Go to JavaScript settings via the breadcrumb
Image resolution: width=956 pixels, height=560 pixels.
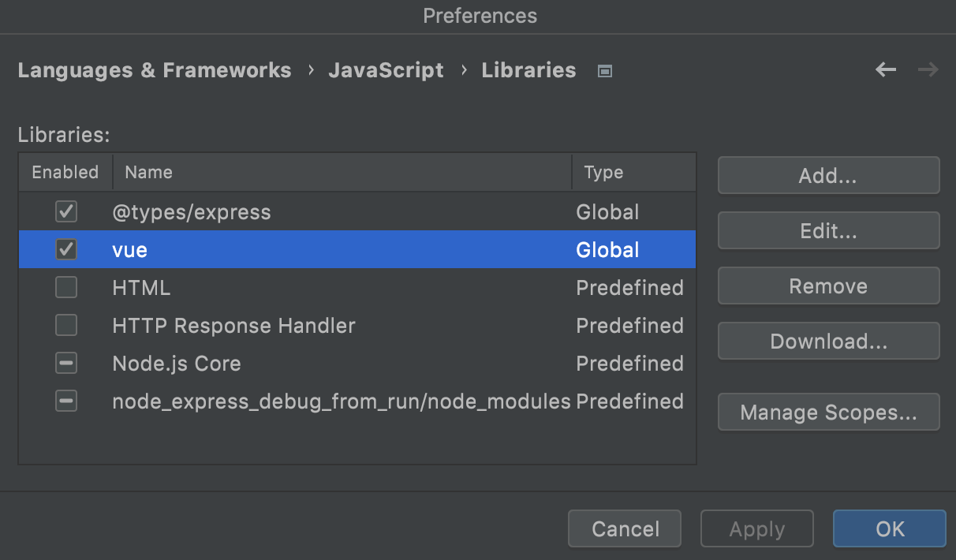pyautogui.click(x=386, y=70)
